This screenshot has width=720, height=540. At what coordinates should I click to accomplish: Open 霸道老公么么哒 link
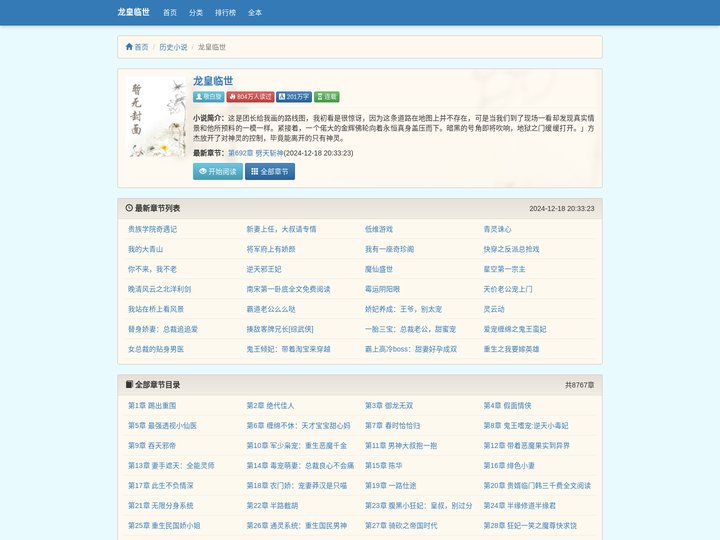tap(271, 309)
